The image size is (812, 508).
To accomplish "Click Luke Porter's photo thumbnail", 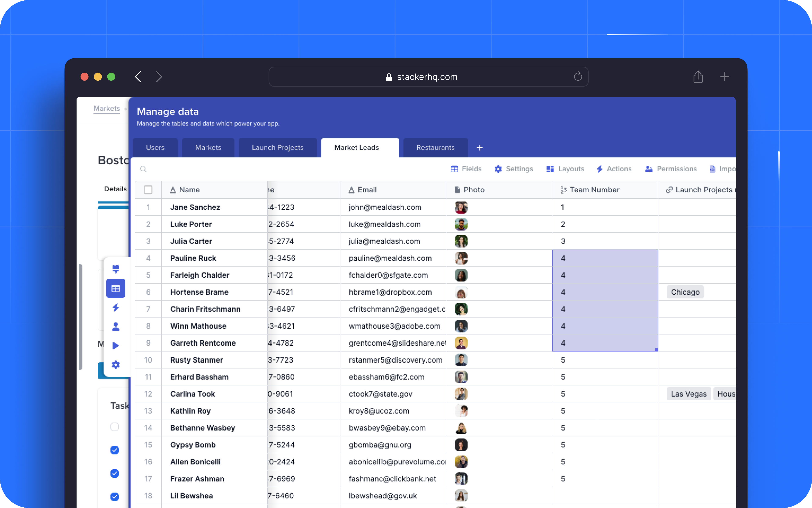I will (461, 224).
